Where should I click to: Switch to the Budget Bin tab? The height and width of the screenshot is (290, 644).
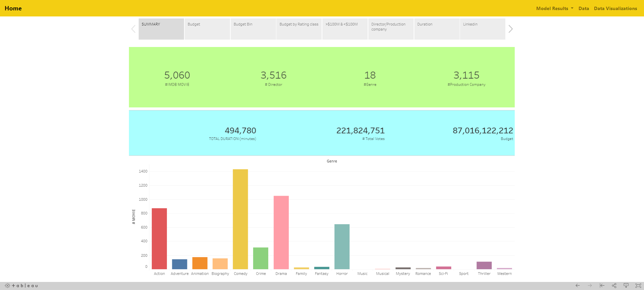pyautogui.click(x=253, y=29)
